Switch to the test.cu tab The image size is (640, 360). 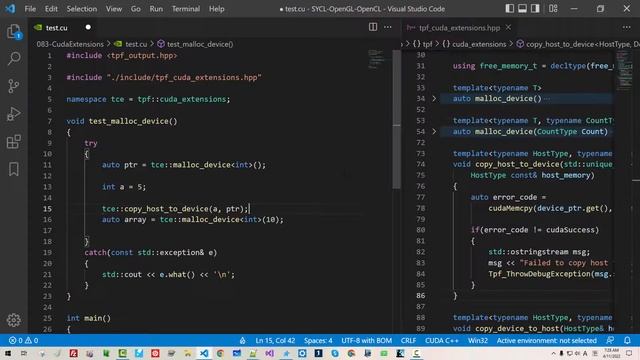[x=56, y=27]
